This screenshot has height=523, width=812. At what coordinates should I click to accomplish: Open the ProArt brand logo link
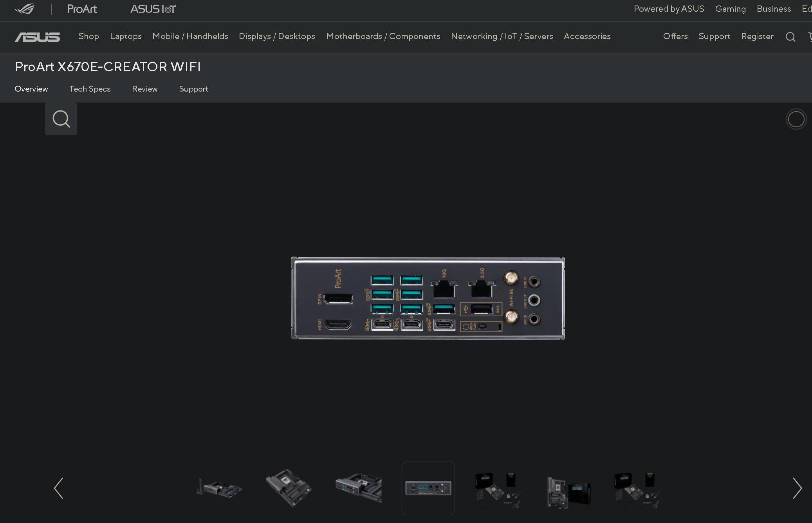(82, 9)
